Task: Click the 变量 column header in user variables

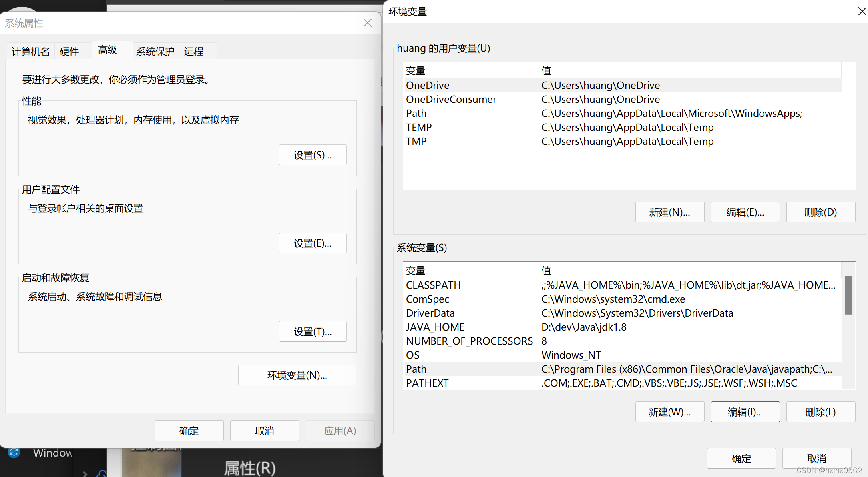Action: [x=471, y=71]
